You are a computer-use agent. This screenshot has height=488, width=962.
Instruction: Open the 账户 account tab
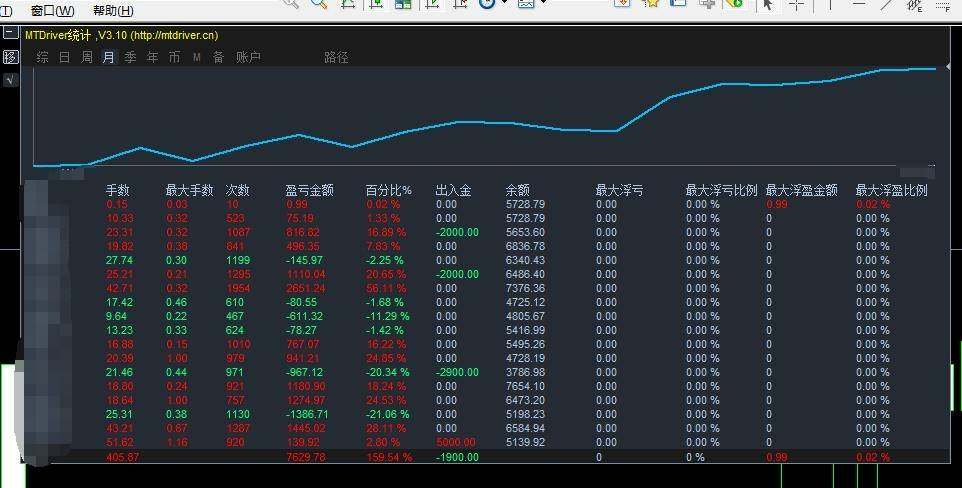(x=248, y=57)
